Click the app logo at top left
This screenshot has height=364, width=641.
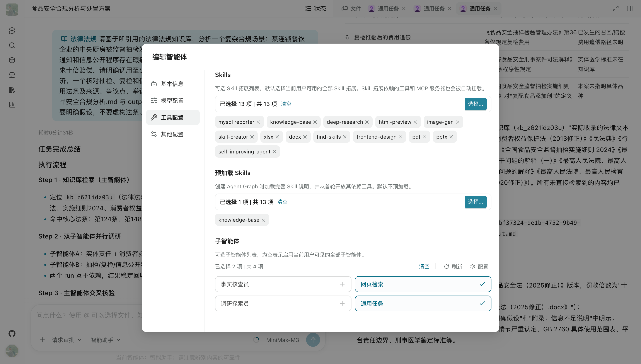[12, 9]
